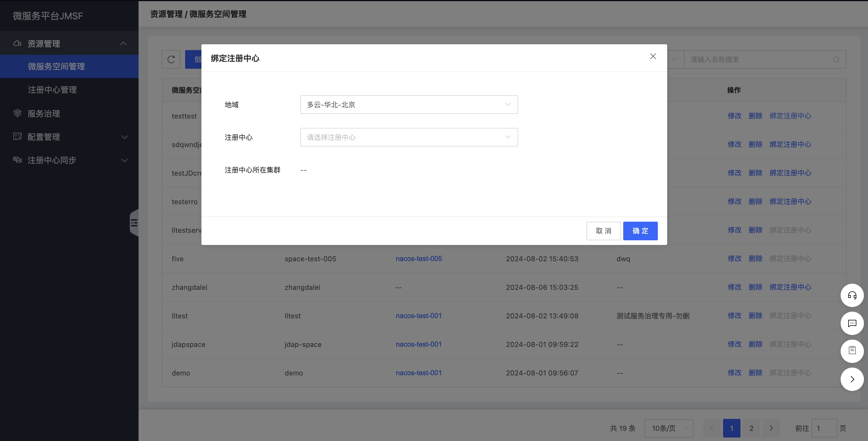Toggle the sidebar collapse handle
The width and height of the screenshot is (868, 441).
click(x=134, y=223)
